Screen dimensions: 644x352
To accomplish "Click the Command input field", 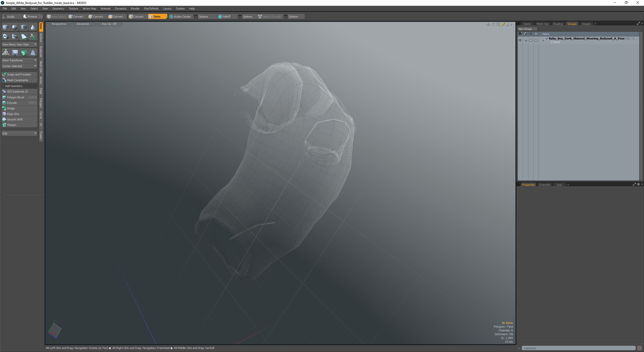I will (x=578, y=348).
